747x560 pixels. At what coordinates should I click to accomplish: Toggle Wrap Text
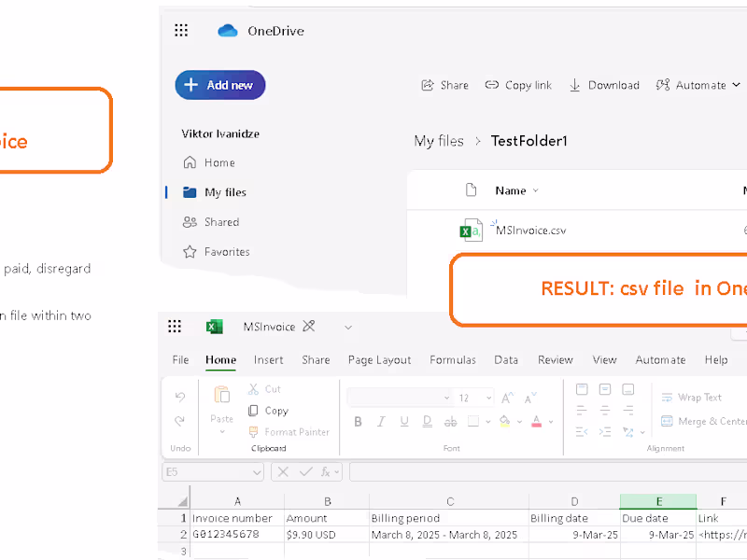pyautogui.click(x=692, y=398)
